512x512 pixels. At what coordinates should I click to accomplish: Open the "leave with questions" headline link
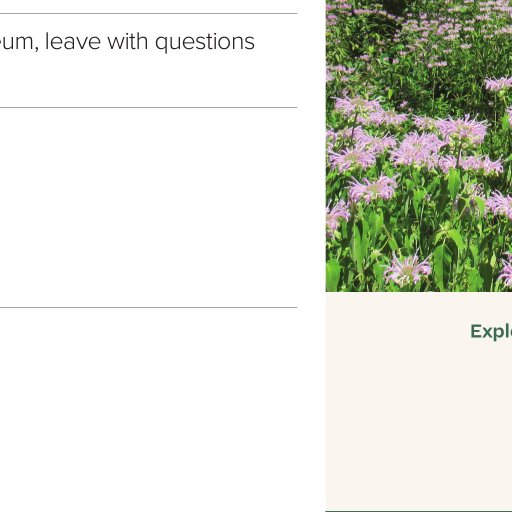pos(127,42)
